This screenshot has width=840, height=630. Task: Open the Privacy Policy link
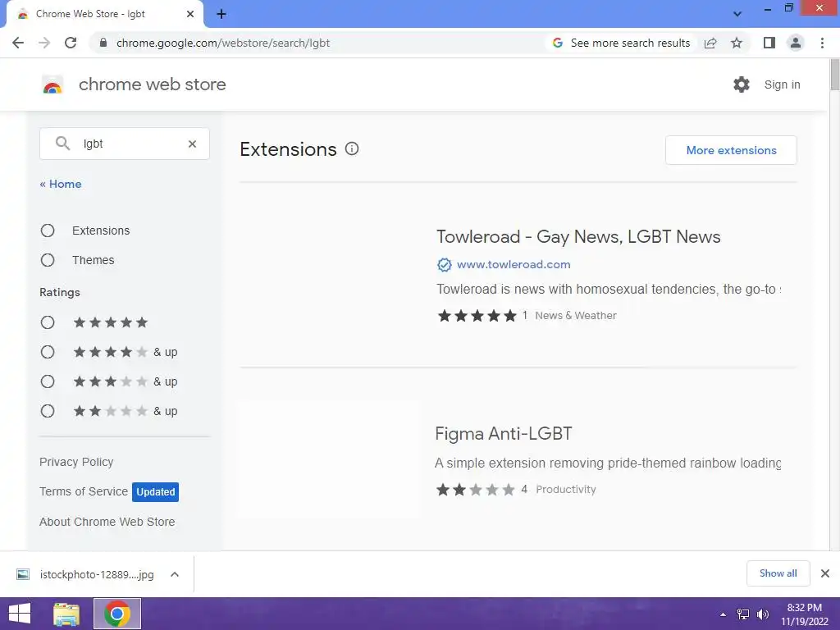(x=76, y=462)
